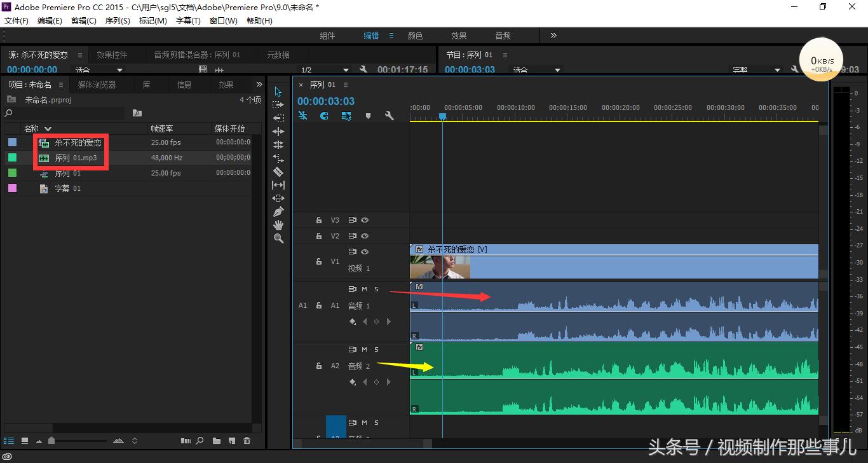
Task: Open playback resolution 1/2 dropdown
Action: (345, 70)
